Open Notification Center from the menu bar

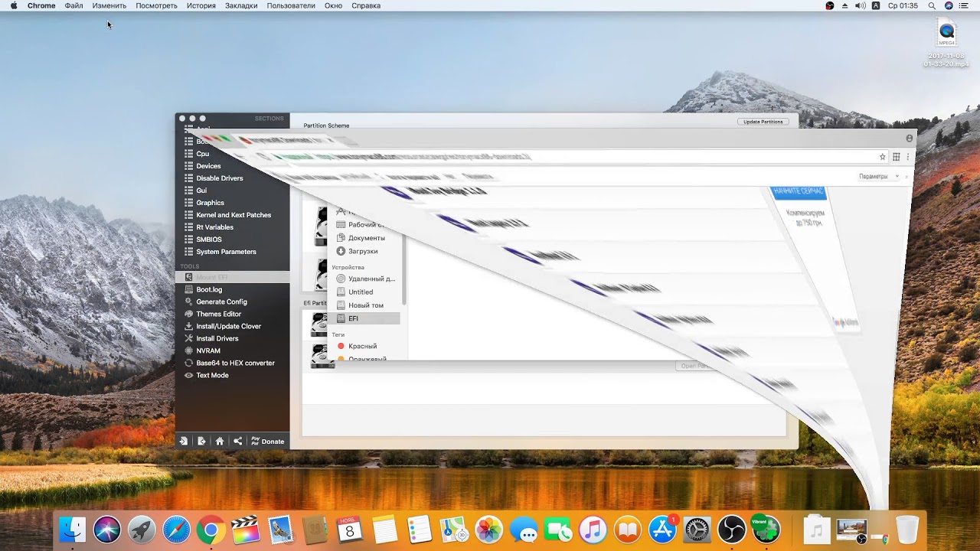click(963, 5)
